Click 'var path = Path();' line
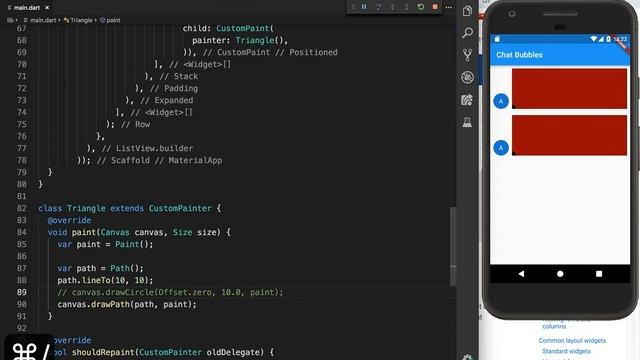640x360 pixels. tap(100, 268)
